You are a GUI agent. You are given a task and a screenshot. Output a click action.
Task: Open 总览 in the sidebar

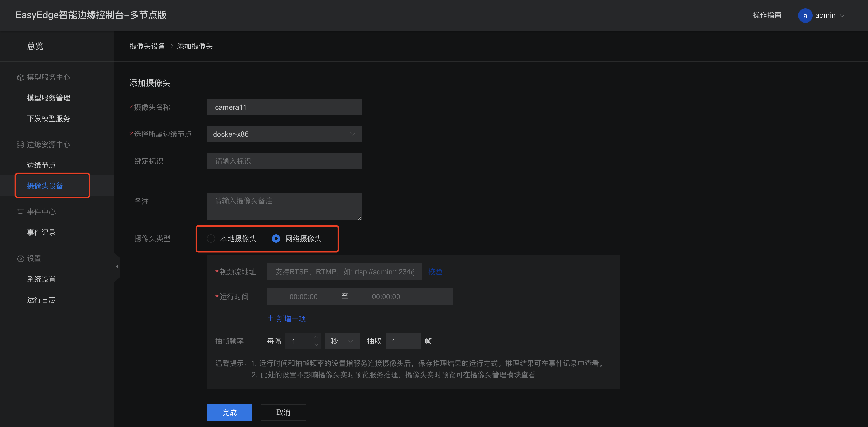35,46
